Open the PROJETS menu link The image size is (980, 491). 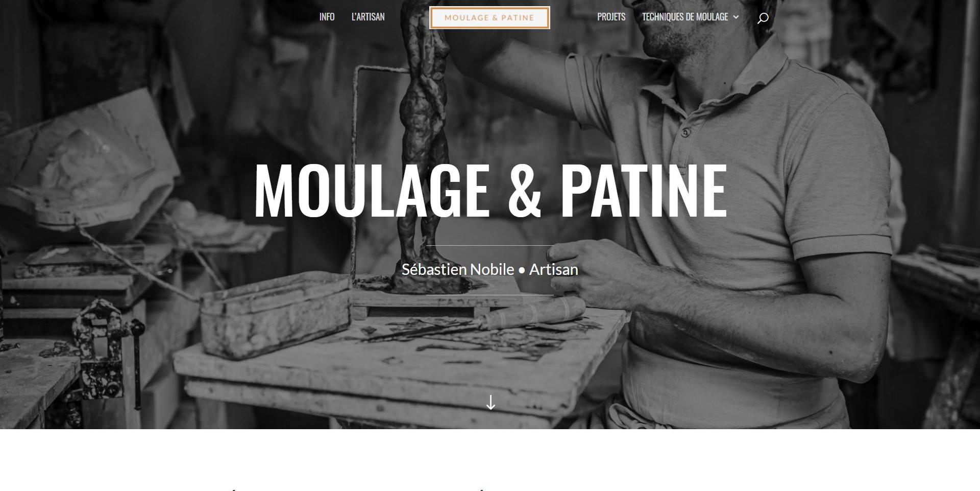tap(611, 17)
